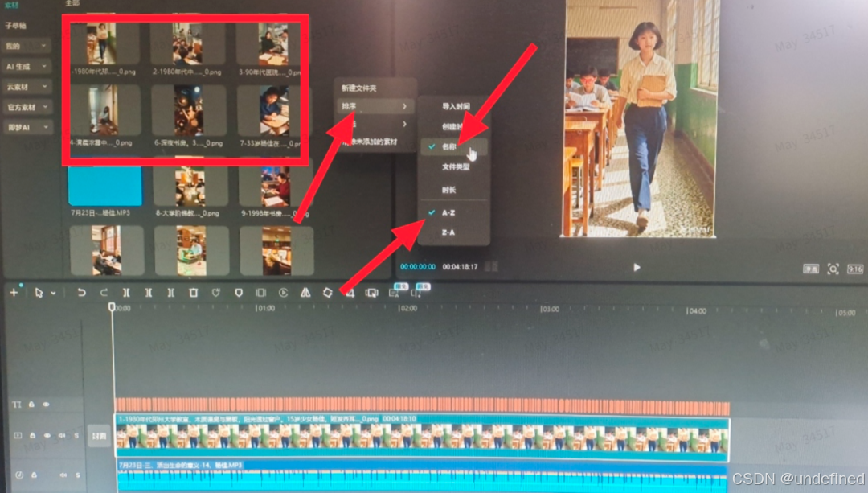Select the 8-大学阶梯教 png thumbnail
Viewport: 868px width, 493px height.
pyautogui.click(x=190, y=186)
